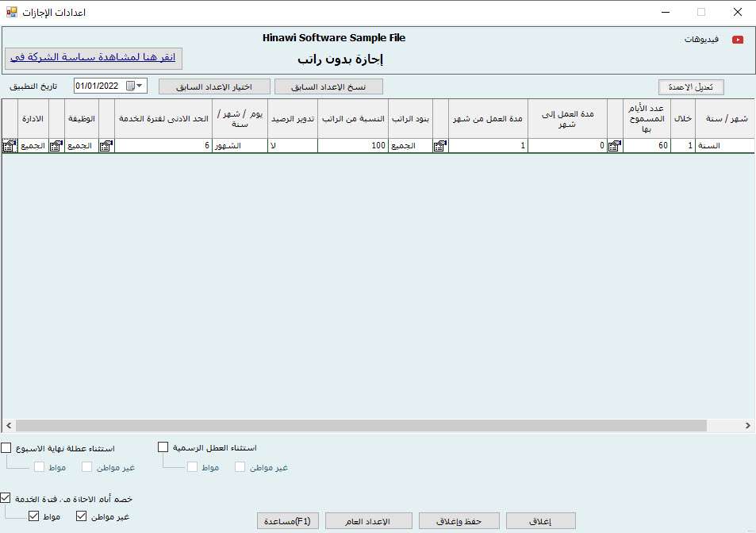Select the خلال column header
This screenshot has width=756, height=533.
point(683,118)
